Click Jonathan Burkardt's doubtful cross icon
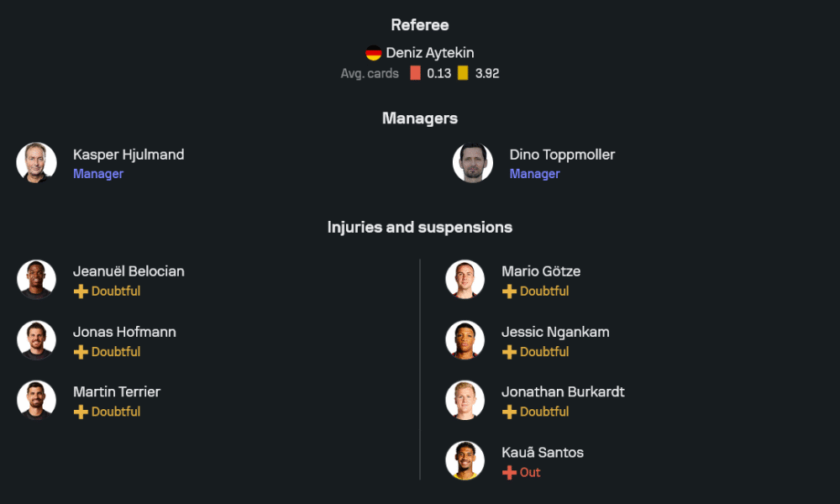Viewport: 840px width, 504px height. click(509, 412)
